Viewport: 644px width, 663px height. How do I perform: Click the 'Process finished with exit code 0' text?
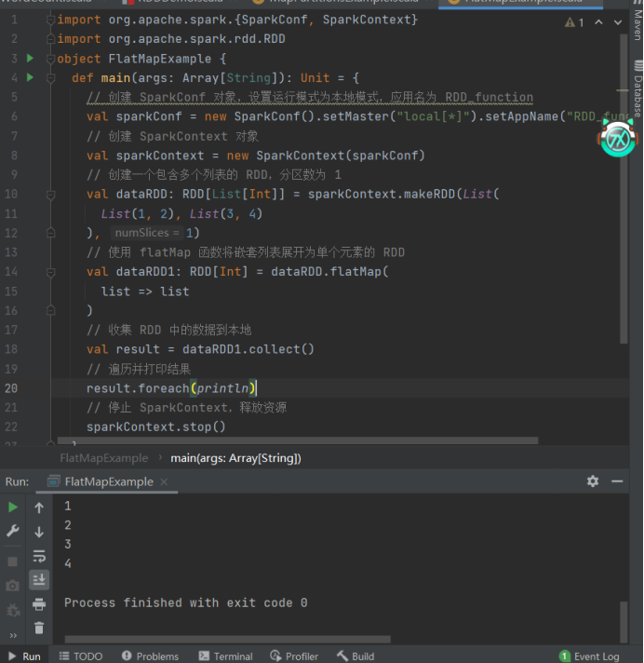pyautogui.click(x=186, y=603)
